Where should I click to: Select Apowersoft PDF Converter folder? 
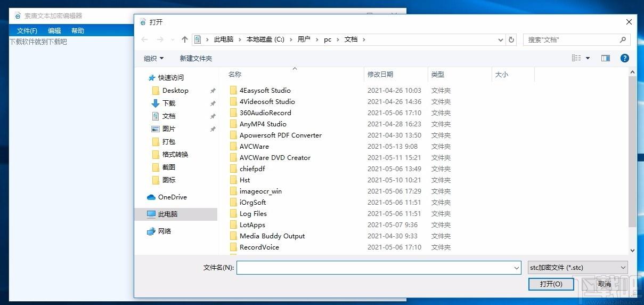(280, 135)
